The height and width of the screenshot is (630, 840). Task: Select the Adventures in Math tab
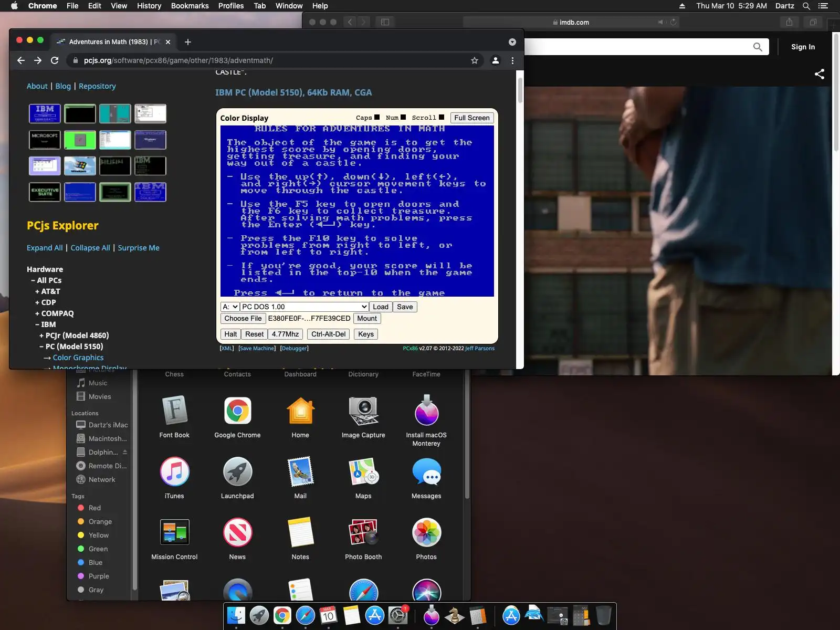(114, 42)
